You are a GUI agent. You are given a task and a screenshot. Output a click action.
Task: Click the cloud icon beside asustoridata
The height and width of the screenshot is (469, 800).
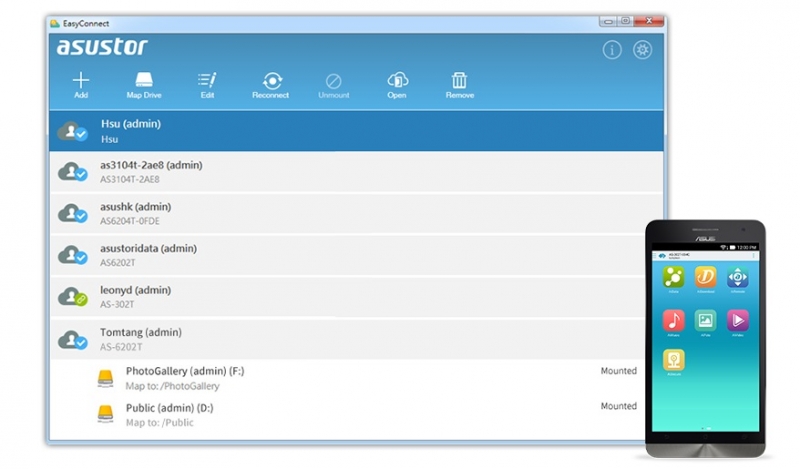[x=72, y=255]
